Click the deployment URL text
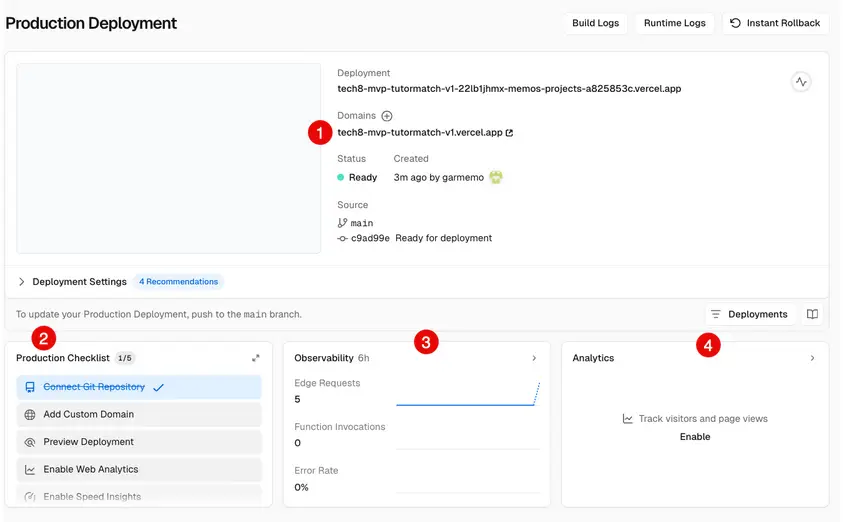The height and width of the screenshot is (522, 843). (509, 89)
